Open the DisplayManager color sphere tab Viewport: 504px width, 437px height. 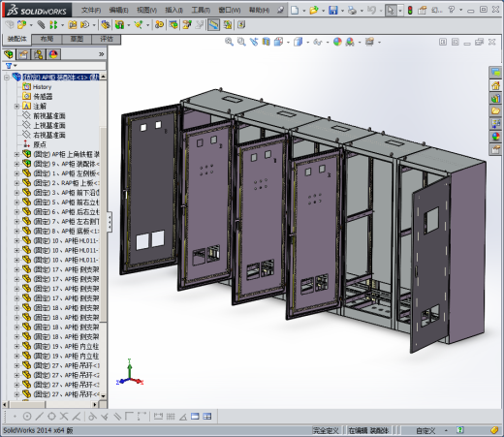tap(53, 54)
